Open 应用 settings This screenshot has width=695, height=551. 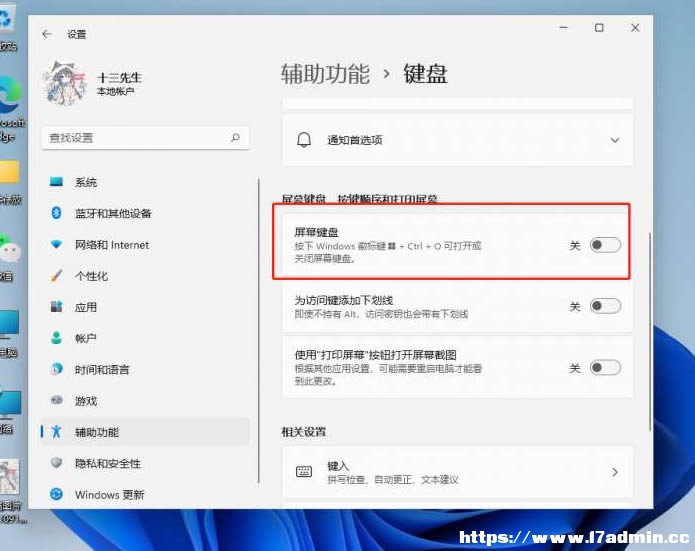click(x=145, y=307)
